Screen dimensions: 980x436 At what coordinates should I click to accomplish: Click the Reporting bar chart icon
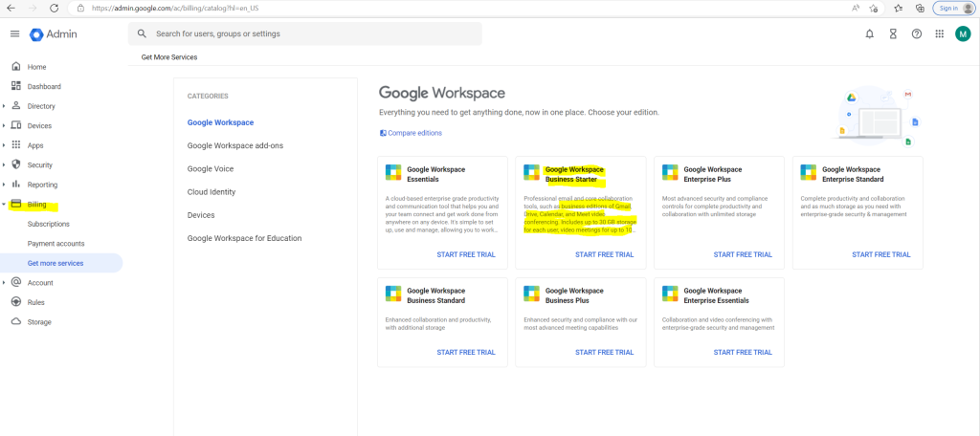[16, 185]
